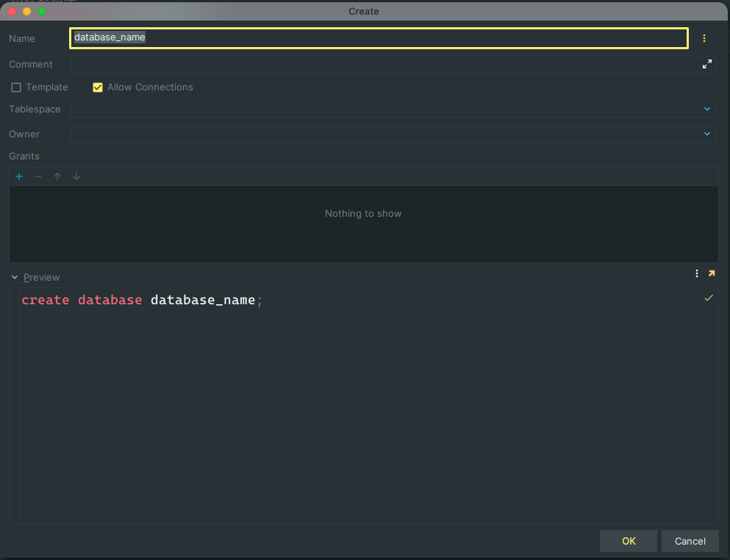Expand the Comment field editor
This screenshot has width=730, height=560.
[707, 65]
